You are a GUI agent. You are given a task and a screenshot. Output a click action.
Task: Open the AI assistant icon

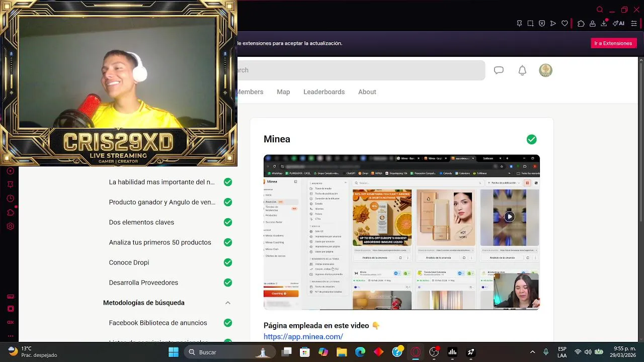[620, 23]
